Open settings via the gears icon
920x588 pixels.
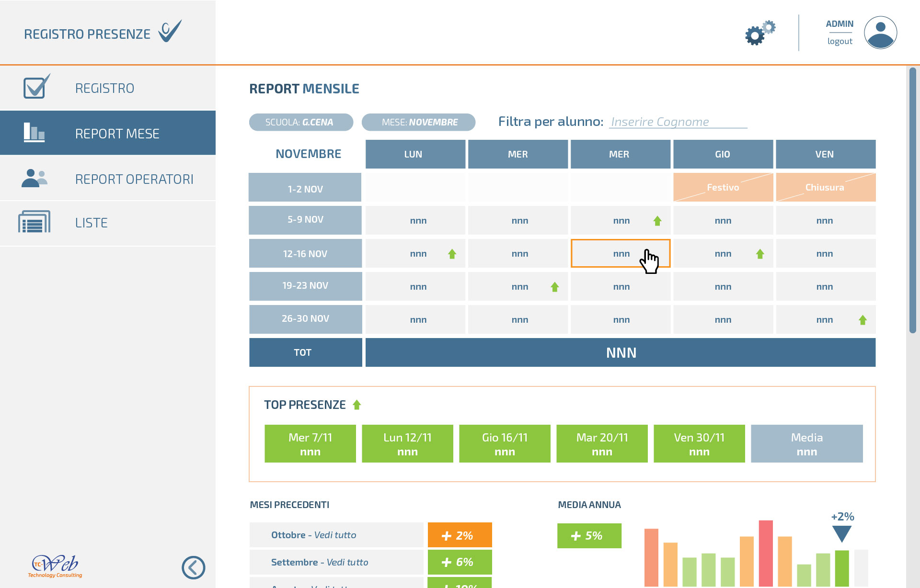pyautogui.click(x=760, y=33)
